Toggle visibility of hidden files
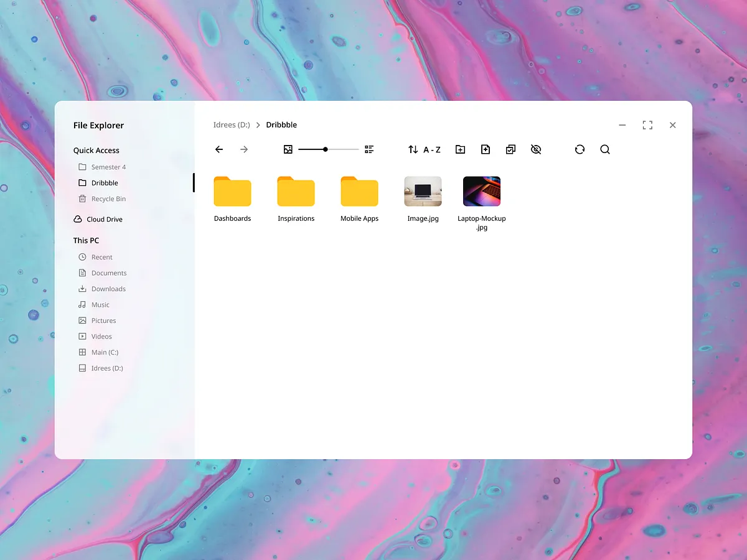This screenshot has height=560, width=747. tap(535, 149)
